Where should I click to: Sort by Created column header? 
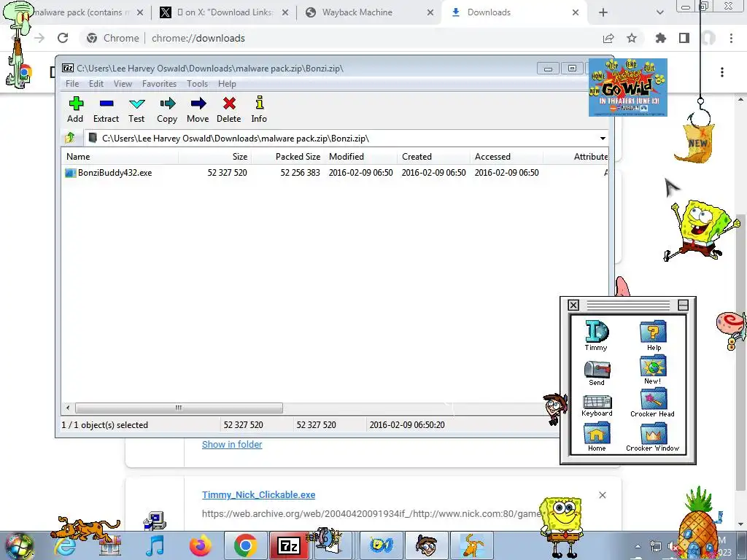[433, 157]
